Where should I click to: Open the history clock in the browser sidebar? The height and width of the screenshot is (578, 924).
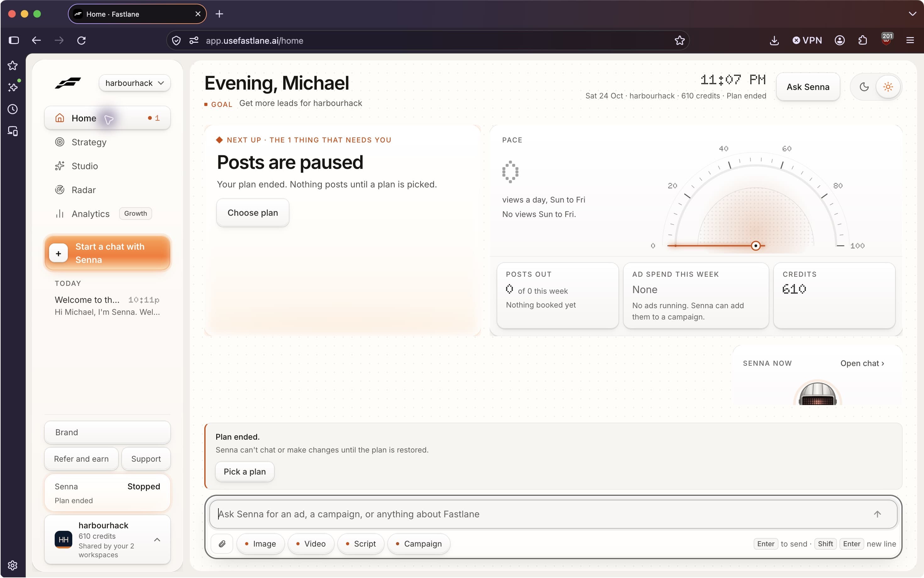coord(13,109)
